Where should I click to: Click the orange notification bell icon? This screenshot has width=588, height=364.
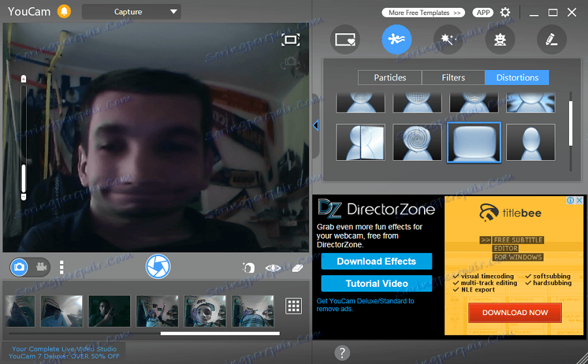point(64,11)
